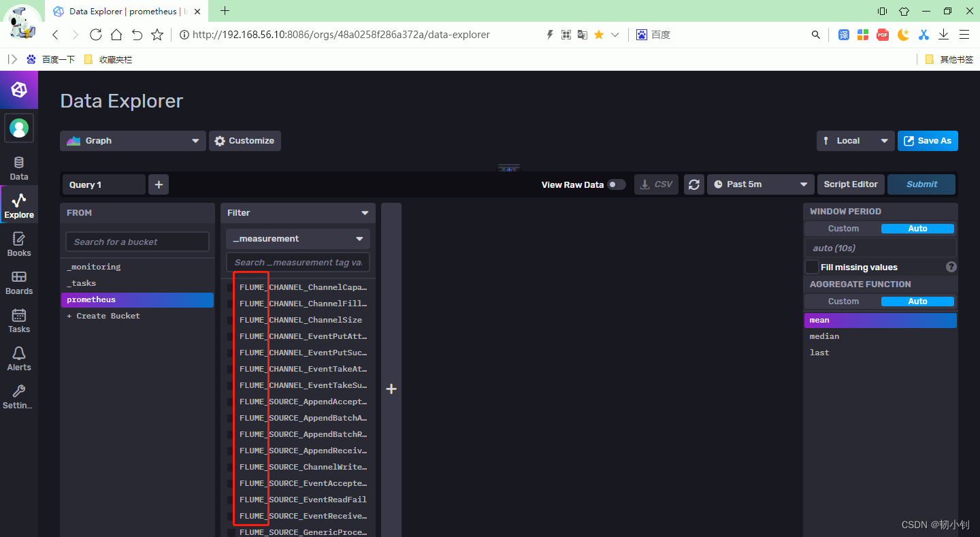Image resolution: width=980 pixels, height=537 pixels.
Task: Reload the browser page
Action: click(96, 35)
